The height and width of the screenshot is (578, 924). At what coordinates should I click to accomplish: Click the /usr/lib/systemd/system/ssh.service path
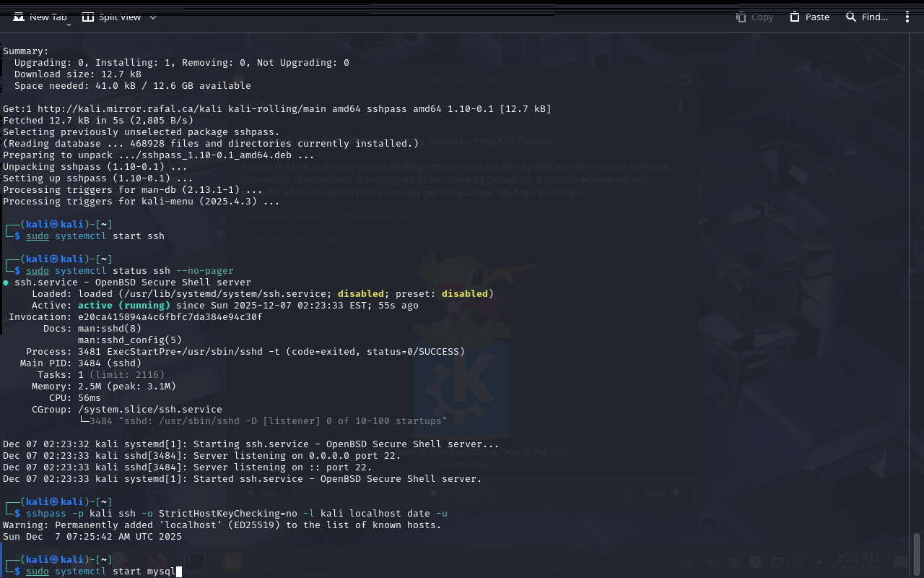coord(224,294)
